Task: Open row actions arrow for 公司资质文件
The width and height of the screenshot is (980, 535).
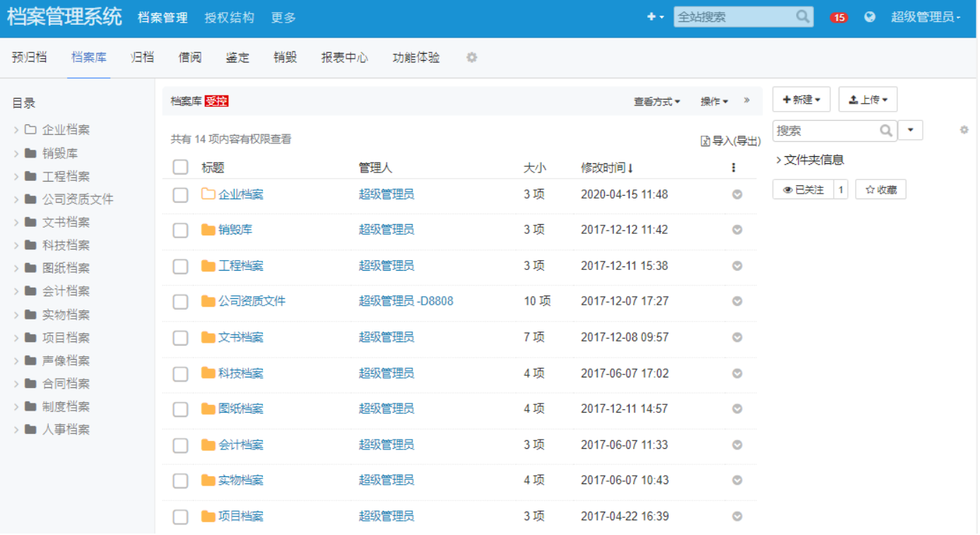Action: [737, 301]
